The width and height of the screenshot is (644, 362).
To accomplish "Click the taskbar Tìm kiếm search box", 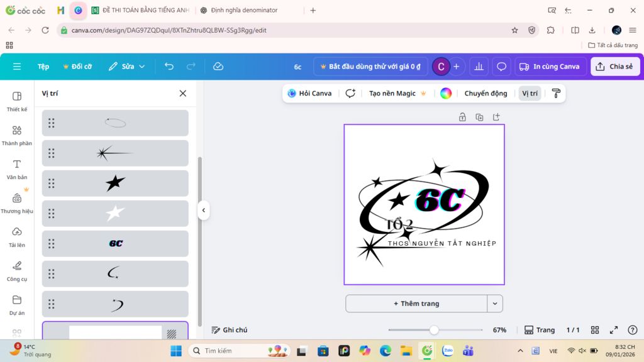I will point(240,351).
